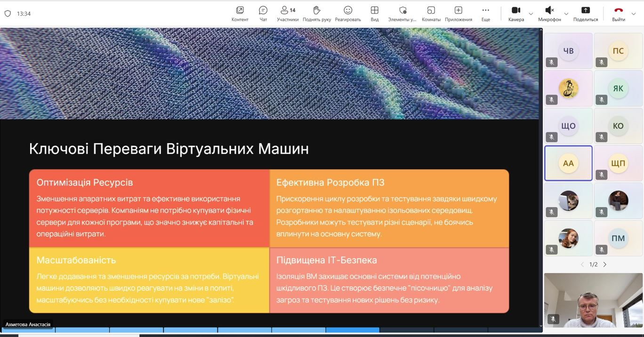The height and width of the screenshot is (337, 644).
Task: Open the Реагировать emoji reactions
Action: 348,13
